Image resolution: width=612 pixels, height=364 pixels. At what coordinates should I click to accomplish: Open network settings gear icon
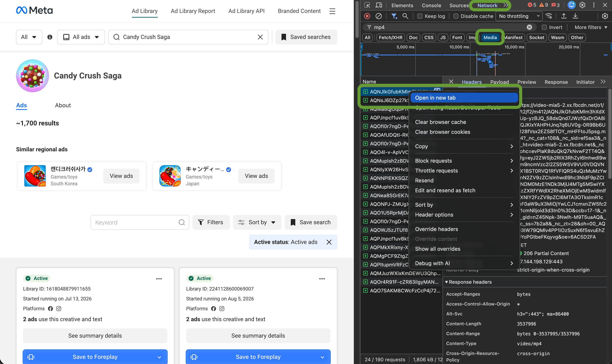pos(605,16)
